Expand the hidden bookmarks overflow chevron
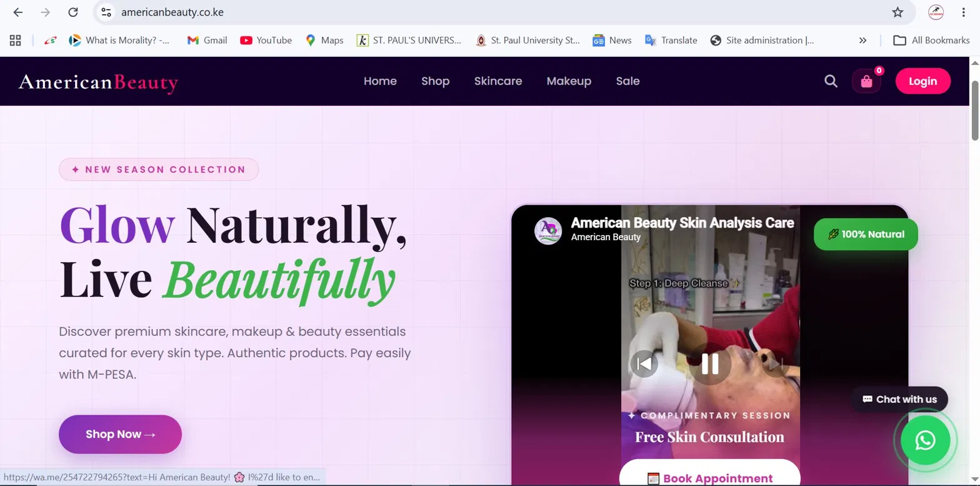This screenshot has height=486, width=980. pos(863,40)
